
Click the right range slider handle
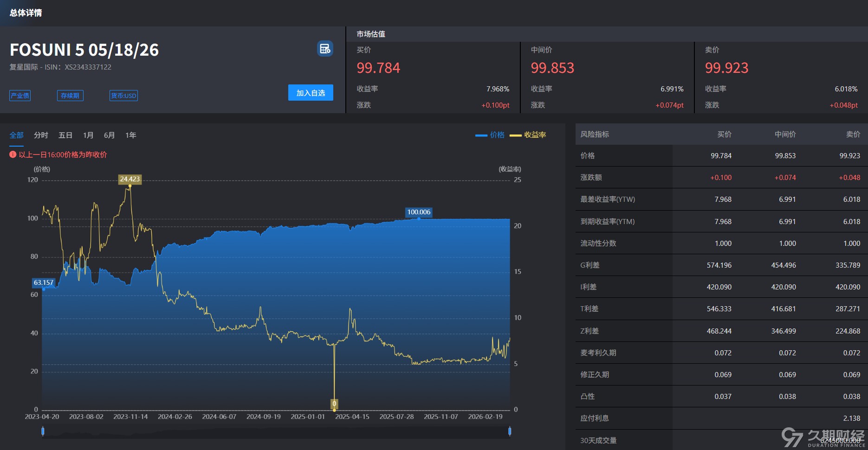[x=510, y=431]
